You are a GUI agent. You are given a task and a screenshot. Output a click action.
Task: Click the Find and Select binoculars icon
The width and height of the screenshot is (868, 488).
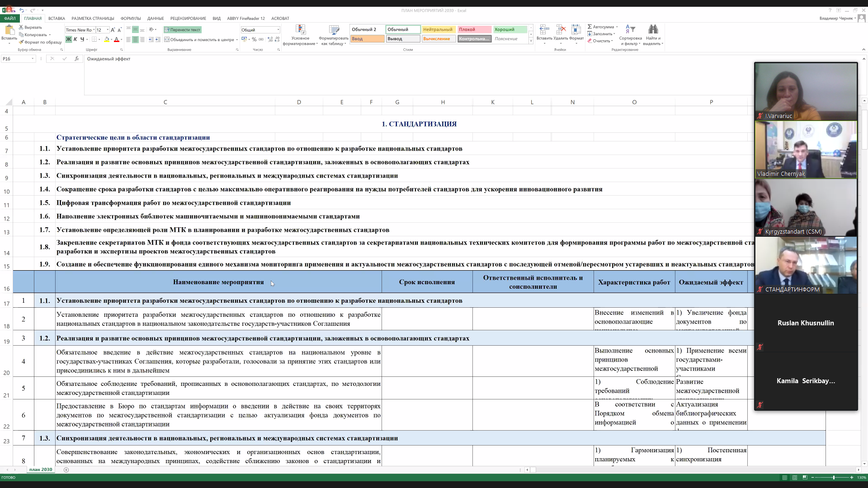(652, 30)
